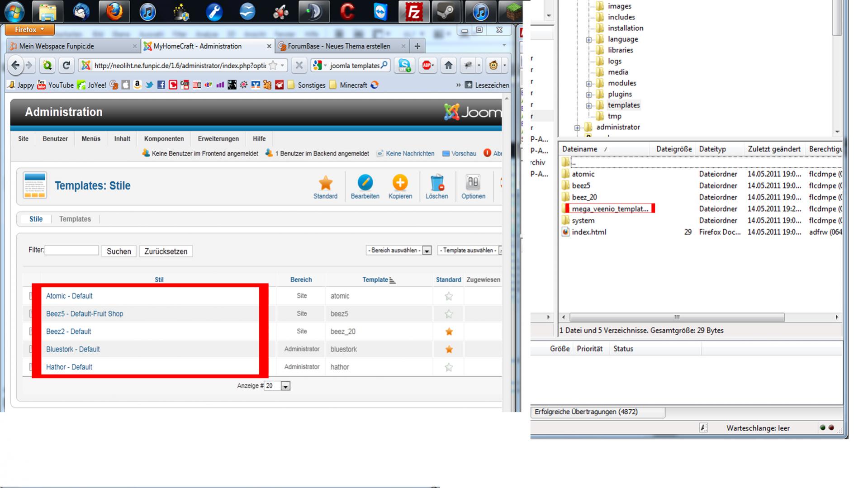Select index.html in the FileZilla file list
Screen dimensions: 868x488
click(x=588, y=232)
